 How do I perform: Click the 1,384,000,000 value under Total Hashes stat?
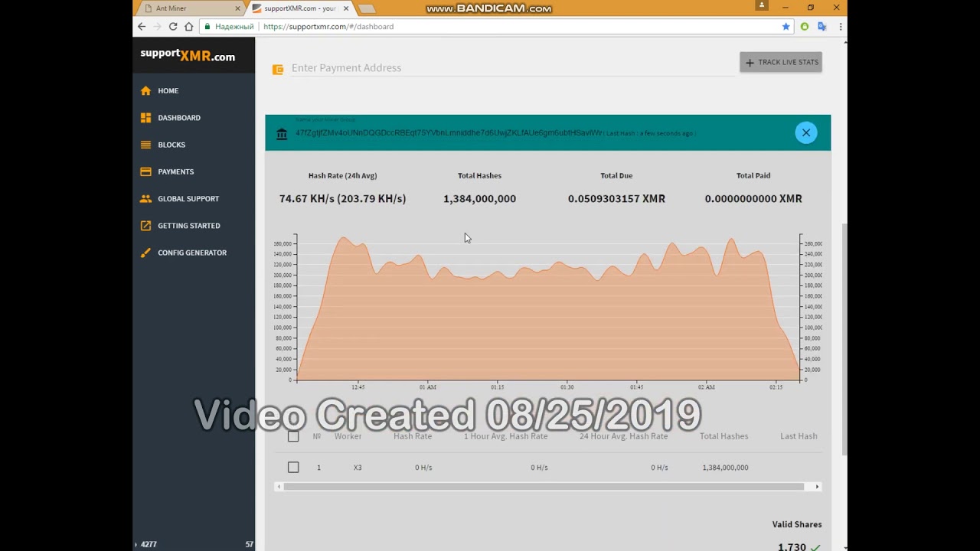(479, 198)
